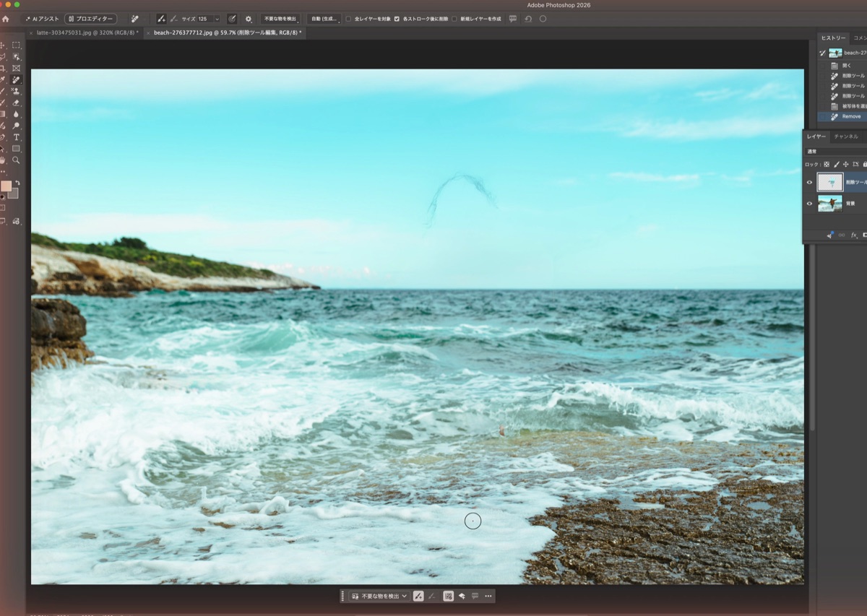Open 不要な物を検出 dropdown in options bar
The image size is (867, 616).
click(x=280, y=19)
